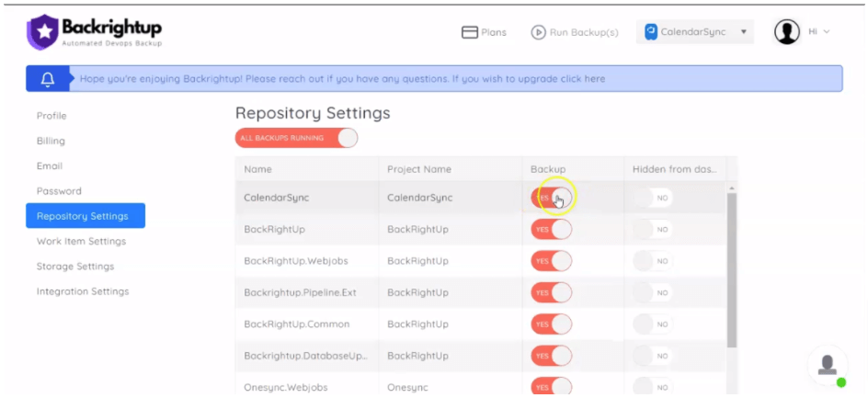This screenshot has height=398, width=868.
Task: Open the CalendarSync project dropdown
Action: pos(695,32)
